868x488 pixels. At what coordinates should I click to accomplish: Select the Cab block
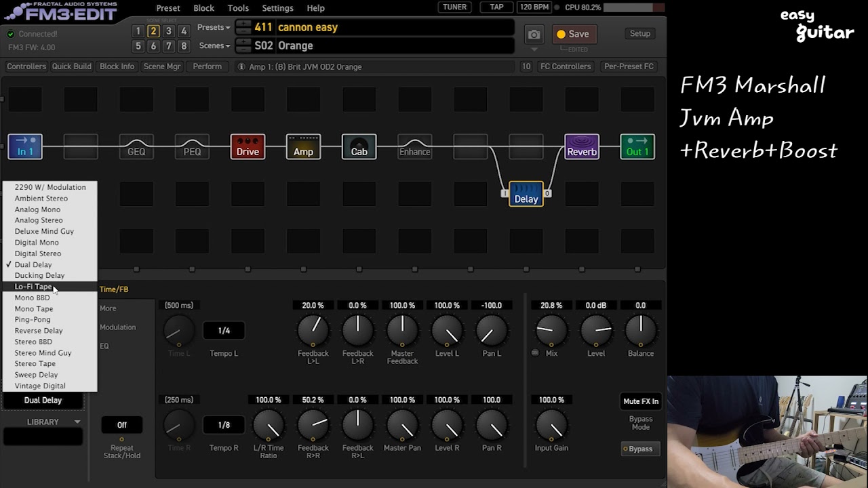[359, 146]
